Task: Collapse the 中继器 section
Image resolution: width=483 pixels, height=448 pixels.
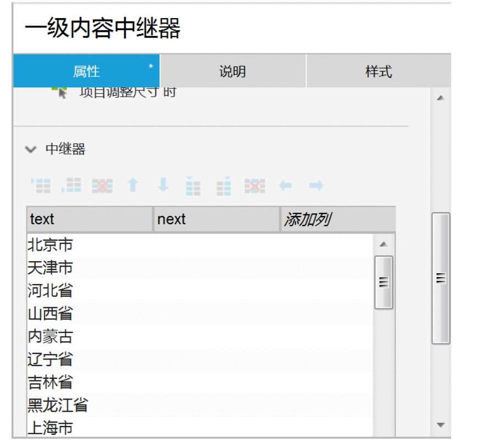Action: pyautogui.click(x=31, y=149)
